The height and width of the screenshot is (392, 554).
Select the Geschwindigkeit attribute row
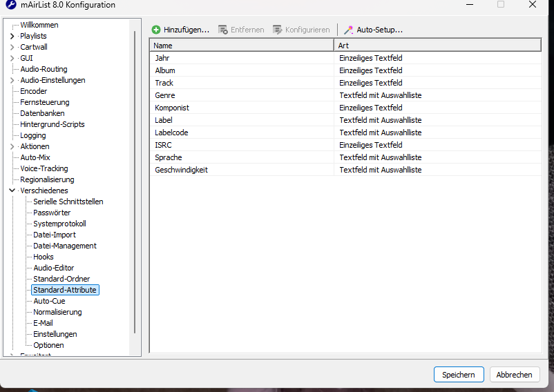point(181,170)
